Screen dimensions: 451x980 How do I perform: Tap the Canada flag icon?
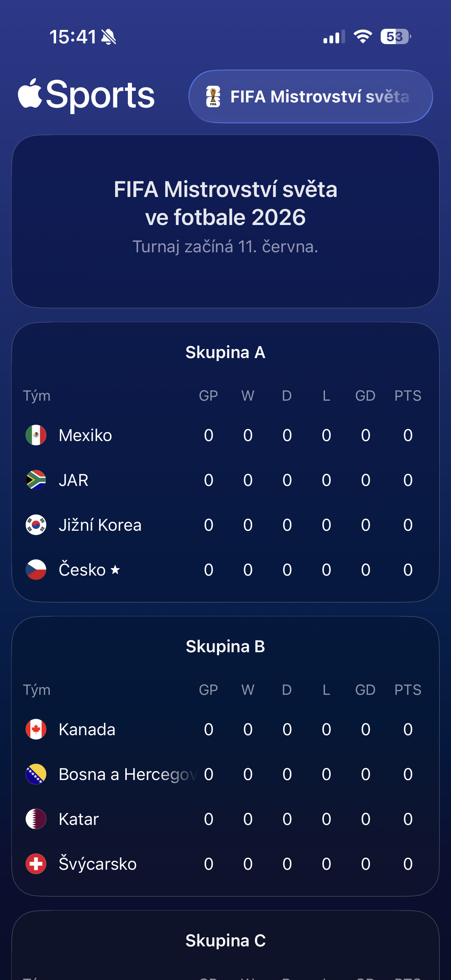click(x=36, y=729)
